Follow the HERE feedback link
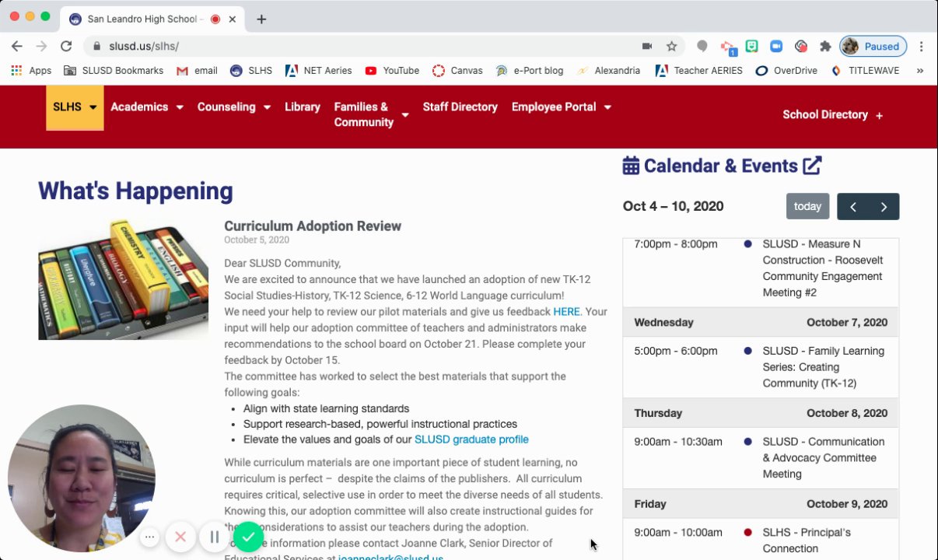Image resolution: width=938 pixels, height=560 pixels. [566, 312]
